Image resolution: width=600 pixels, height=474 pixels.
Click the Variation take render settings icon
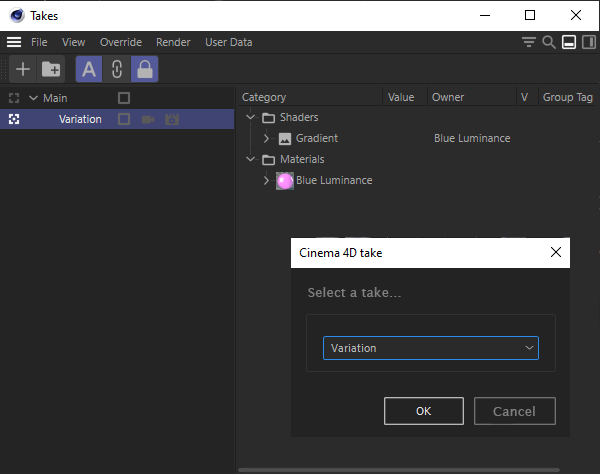172,120
